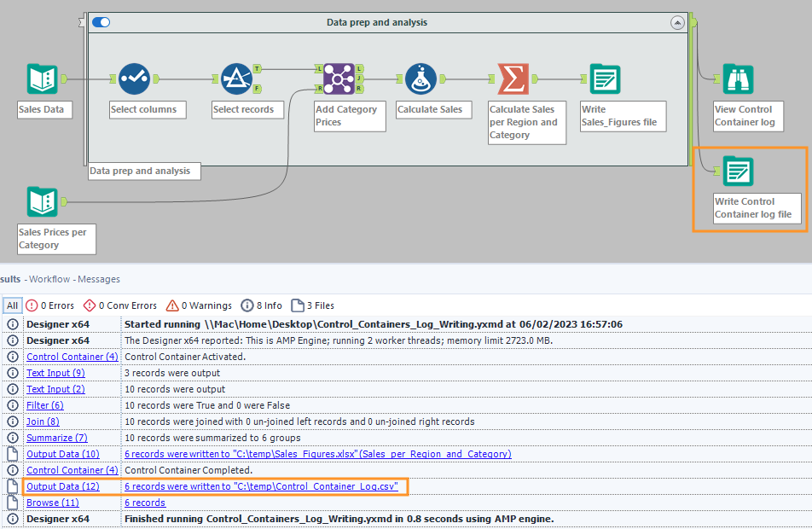Click the Summarize (7) message link
Image resolution: width=812 pixels, height=529 pixels.
tap(57, 438)
